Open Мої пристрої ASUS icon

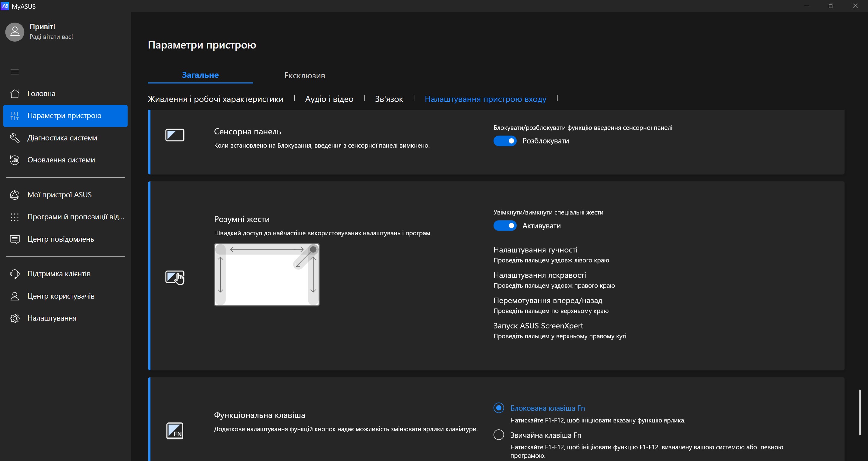pyautogui.click(x=14, y=195)
